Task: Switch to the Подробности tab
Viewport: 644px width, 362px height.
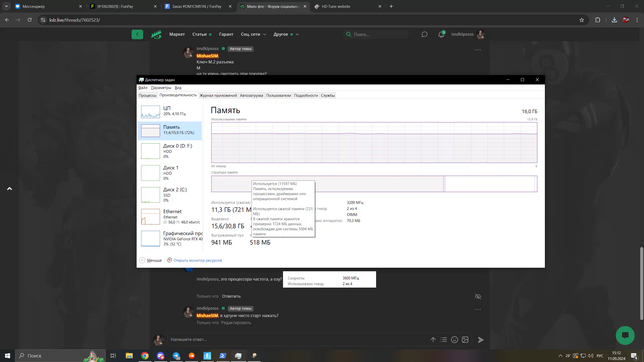Action: click(x=306, y=95)
